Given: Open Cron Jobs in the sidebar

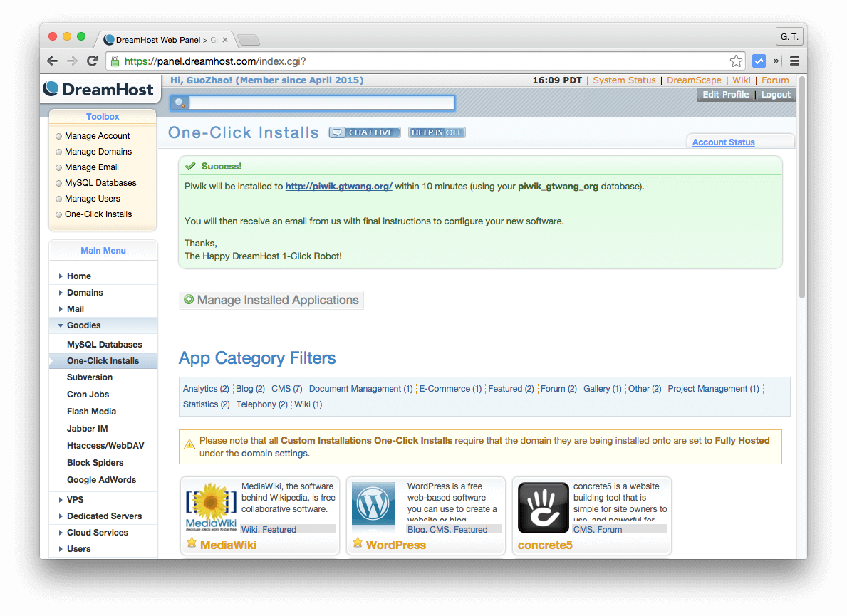Looking at the screenshot, I should pyautogui.click(x=88, y=395).
